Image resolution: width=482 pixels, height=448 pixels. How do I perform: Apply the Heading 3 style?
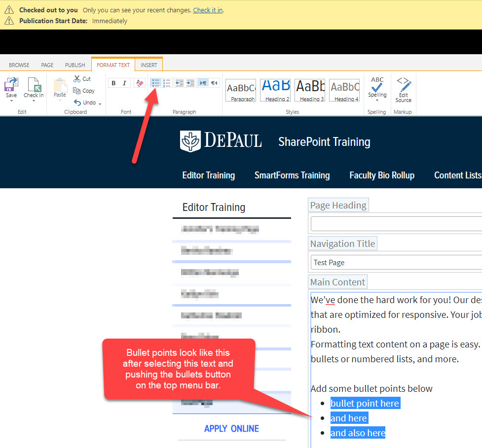[309, 90]
